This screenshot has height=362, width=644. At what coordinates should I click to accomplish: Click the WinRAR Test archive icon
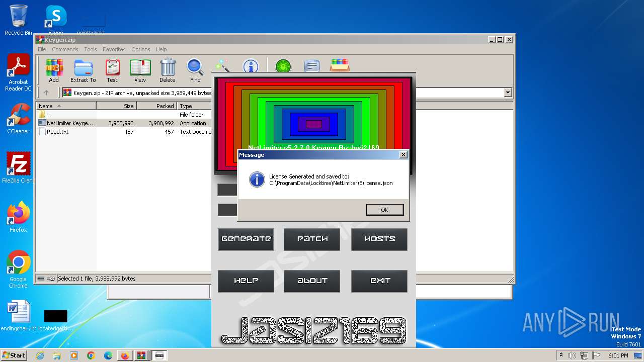tap(112, 71)
